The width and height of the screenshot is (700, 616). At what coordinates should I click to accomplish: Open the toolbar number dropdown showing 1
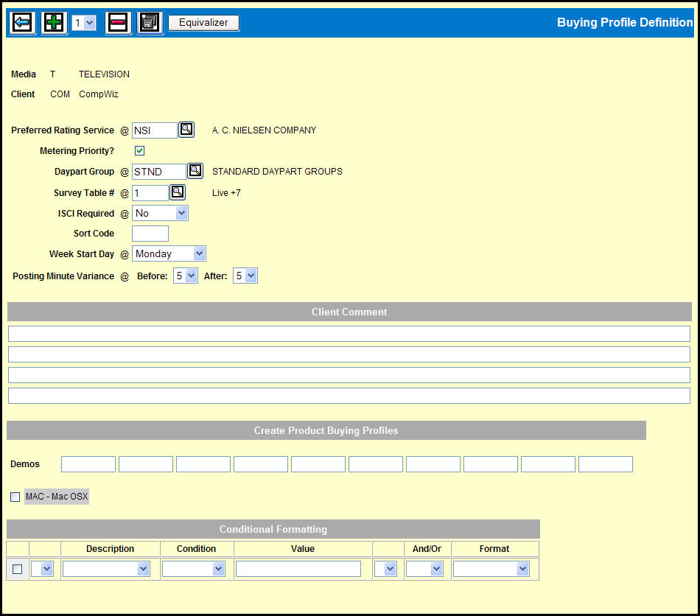[84, 23]
